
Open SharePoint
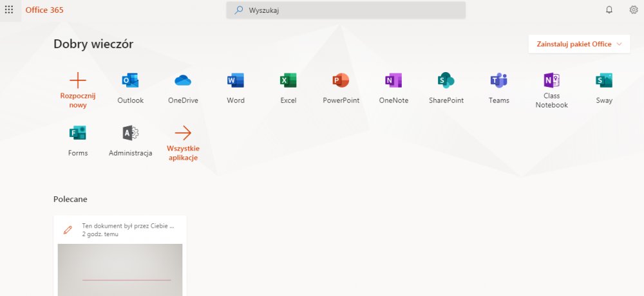pos(446,80)
